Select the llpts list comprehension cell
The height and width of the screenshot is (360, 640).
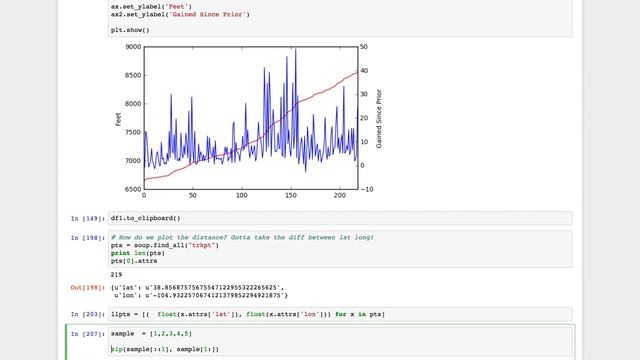[340, 314]
